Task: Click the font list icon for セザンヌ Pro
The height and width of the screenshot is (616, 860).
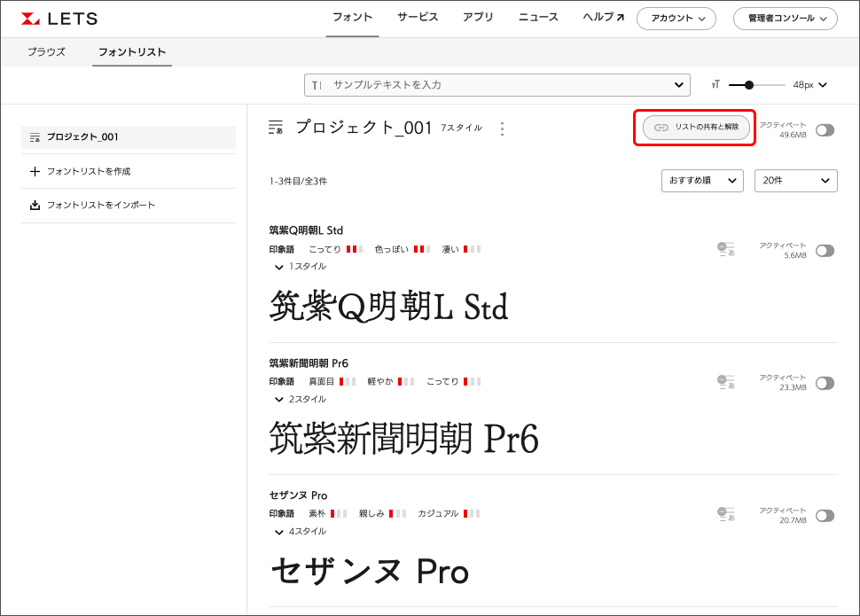Action: tap(725, 515)
